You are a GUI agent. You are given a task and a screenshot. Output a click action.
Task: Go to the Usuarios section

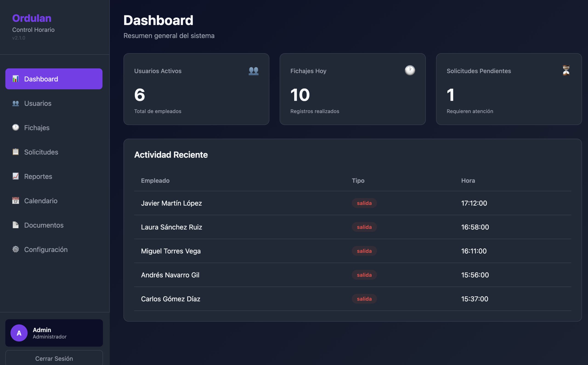tap(54, 103)
